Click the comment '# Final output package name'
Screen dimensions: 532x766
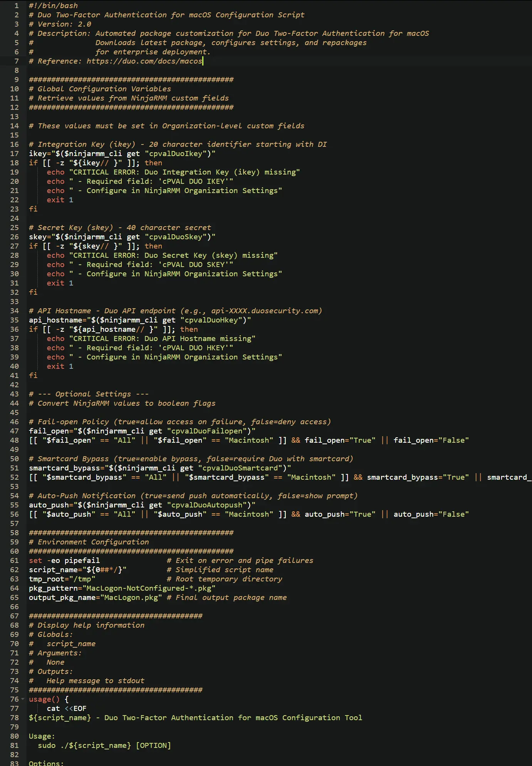(x=227, y=597)
